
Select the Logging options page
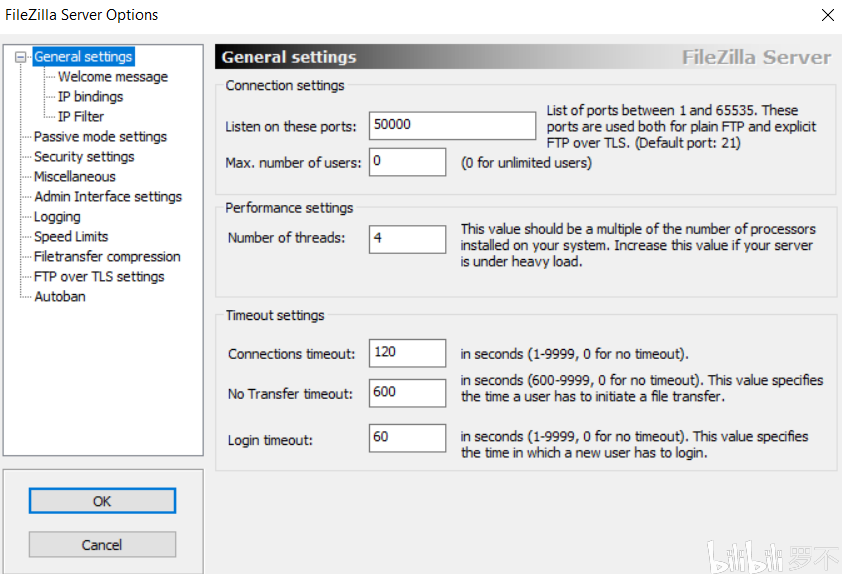[x=57, y=216]
